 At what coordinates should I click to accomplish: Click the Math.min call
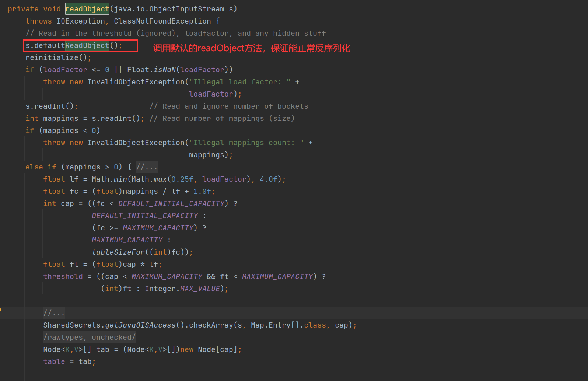pos(109,179)
